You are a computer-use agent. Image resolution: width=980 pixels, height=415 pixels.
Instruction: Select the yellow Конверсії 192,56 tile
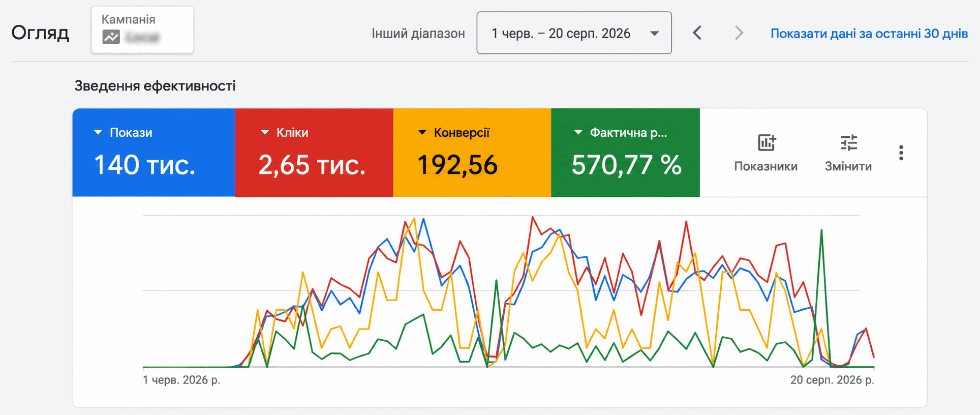pyautogui.click(x=472, y=153)
